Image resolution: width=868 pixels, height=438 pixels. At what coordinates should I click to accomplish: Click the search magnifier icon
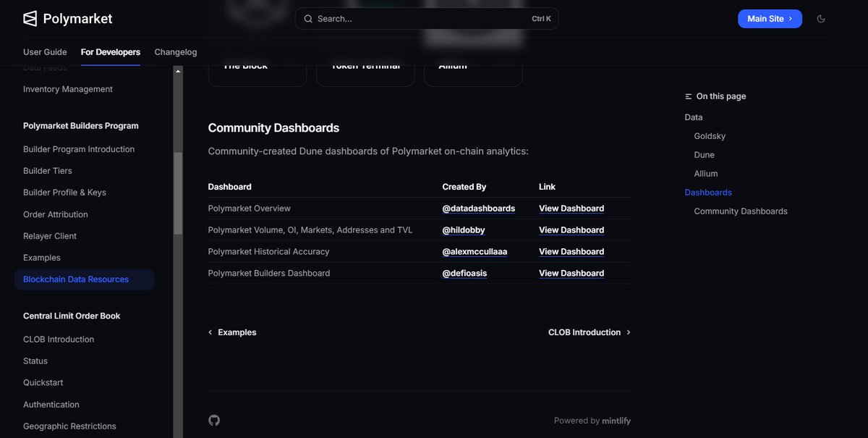(307, 18)
